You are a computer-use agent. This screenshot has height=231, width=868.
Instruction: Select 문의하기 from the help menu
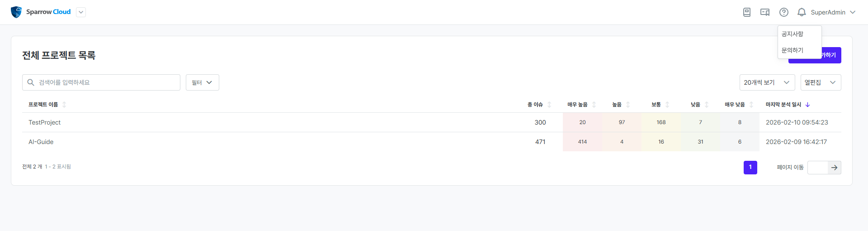coord(793,50)
